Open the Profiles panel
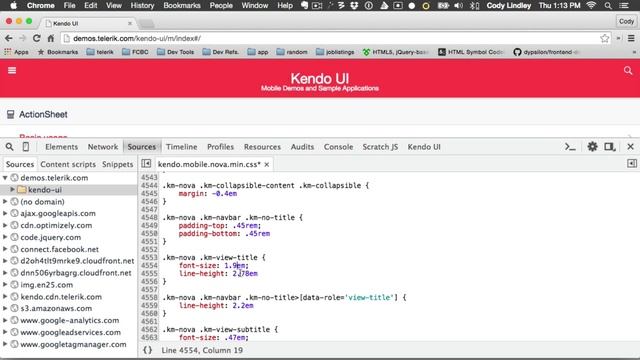The width and height of the screenshot is (640, 360). click(220, 147)
